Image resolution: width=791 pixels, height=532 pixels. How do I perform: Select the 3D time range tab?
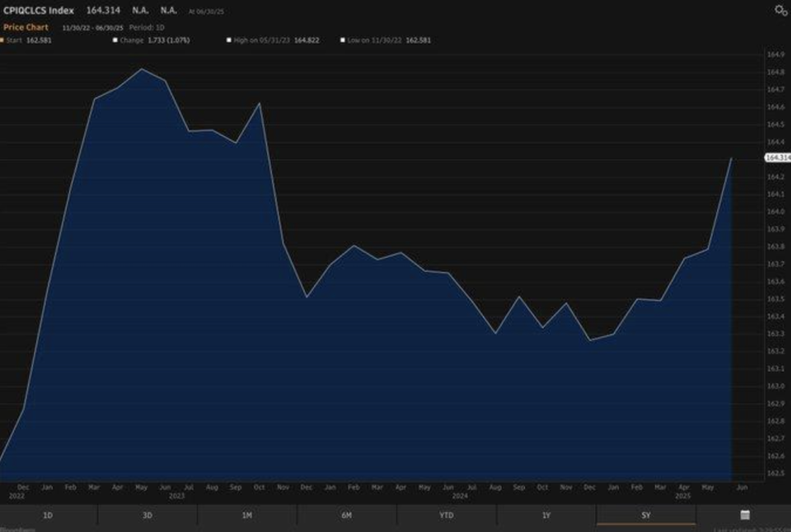click(148, 515)
